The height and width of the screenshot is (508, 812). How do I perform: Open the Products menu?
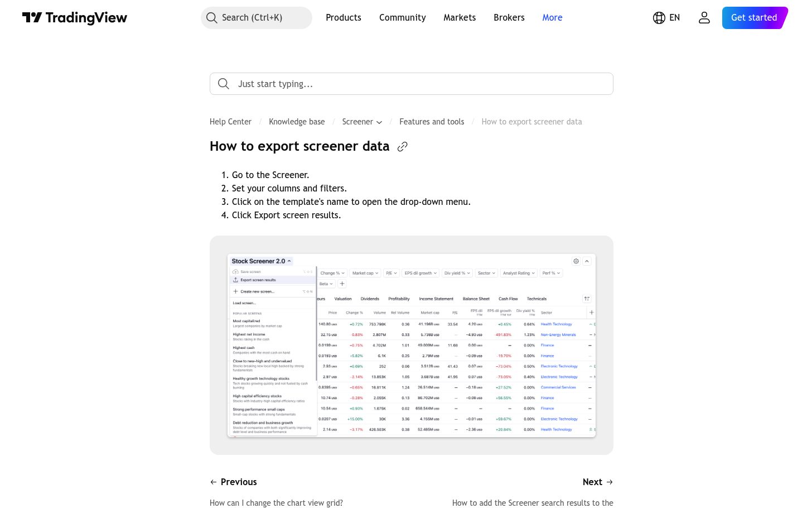pyautogui.click(x=344, y=18)
